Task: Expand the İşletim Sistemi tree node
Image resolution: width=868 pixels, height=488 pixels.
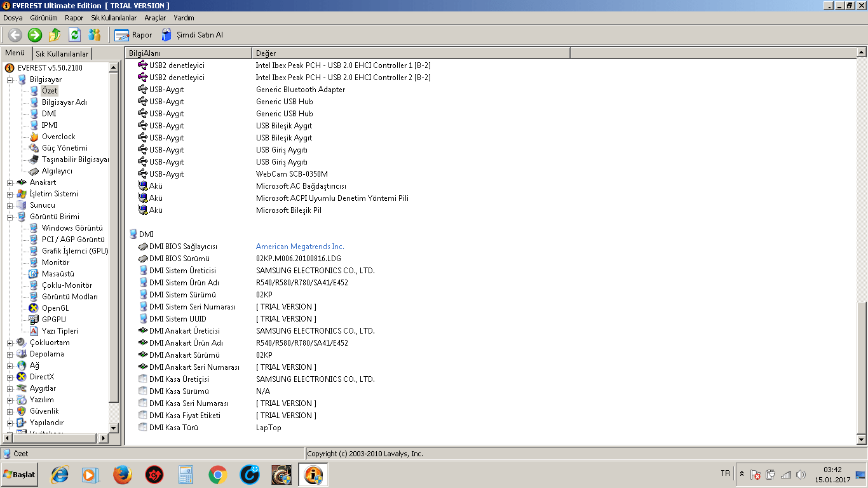Action: click(10, 194)
